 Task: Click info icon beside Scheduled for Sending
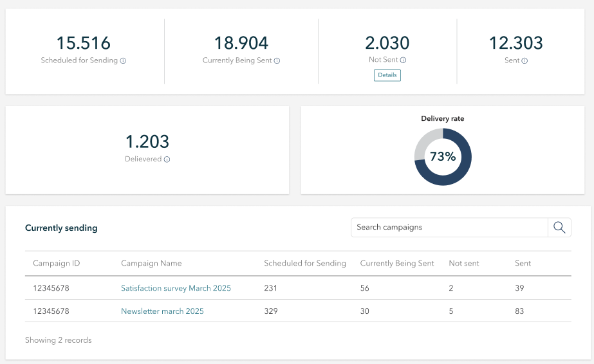(123, 61)
